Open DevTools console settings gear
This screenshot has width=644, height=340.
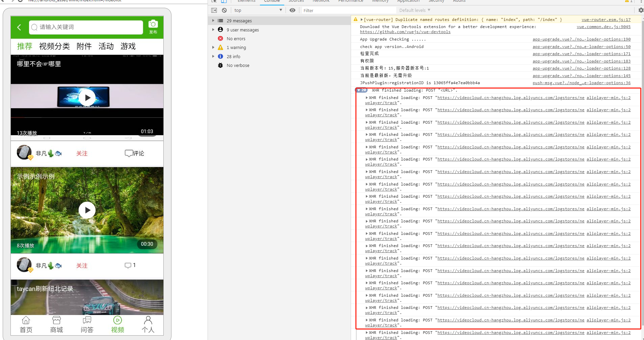(640, 10)
